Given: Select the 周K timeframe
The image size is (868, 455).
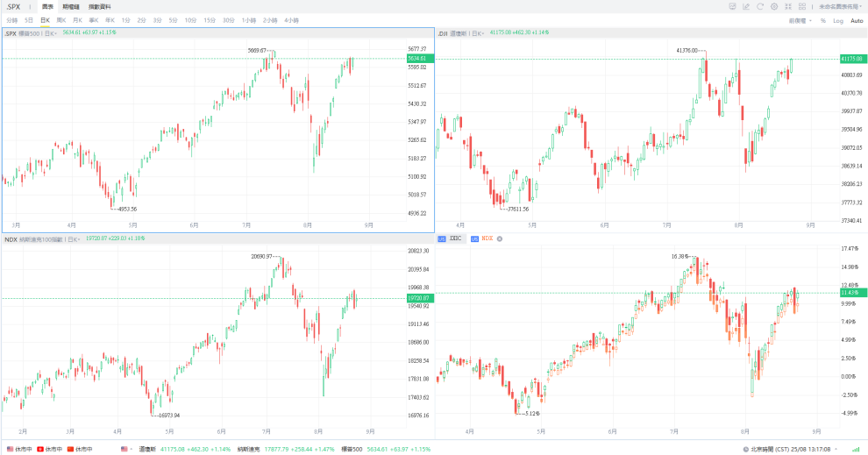Looking at the screenshot, I should [60, 20].
